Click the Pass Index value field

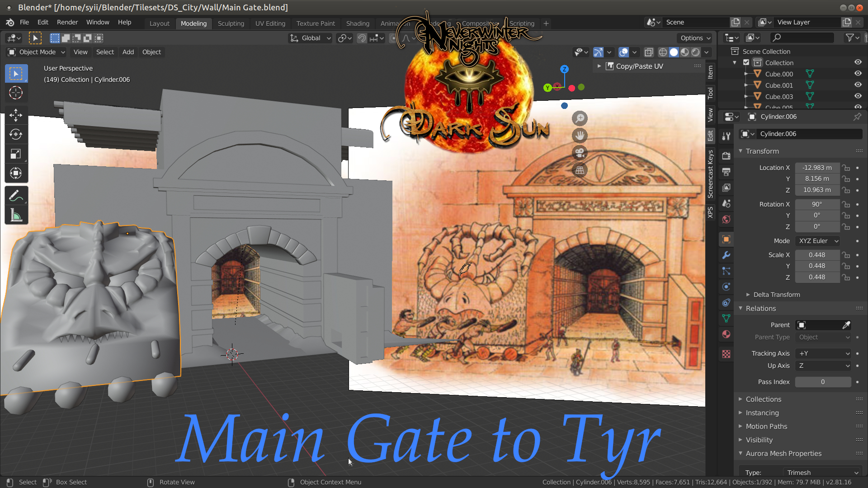coord(822,382)
